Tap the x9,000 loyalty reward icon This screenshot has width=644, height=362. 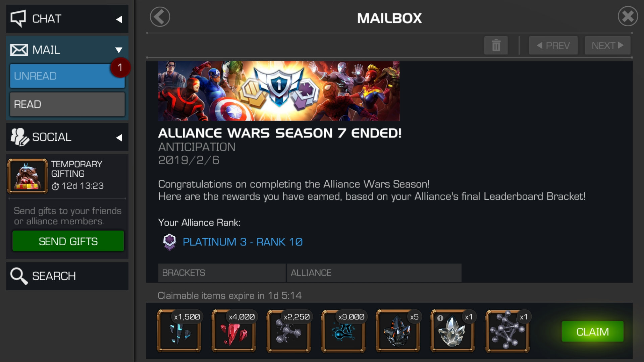[343, 331]
